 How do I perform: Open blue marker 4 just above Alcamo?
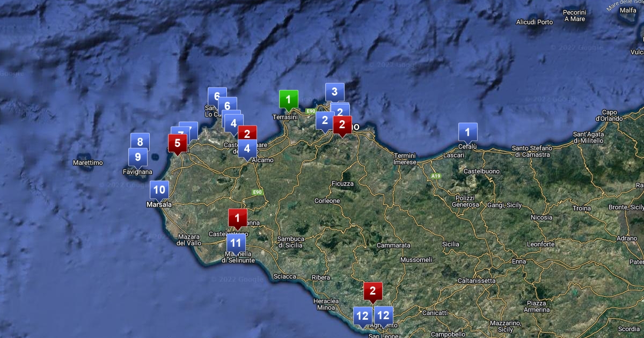(x=247, y=149)
